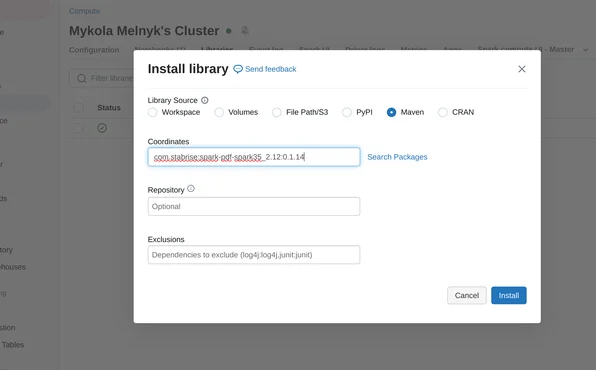The image size is (596, 370).
Task: Click the Install library dialog title
Action: tap(188, 69)
